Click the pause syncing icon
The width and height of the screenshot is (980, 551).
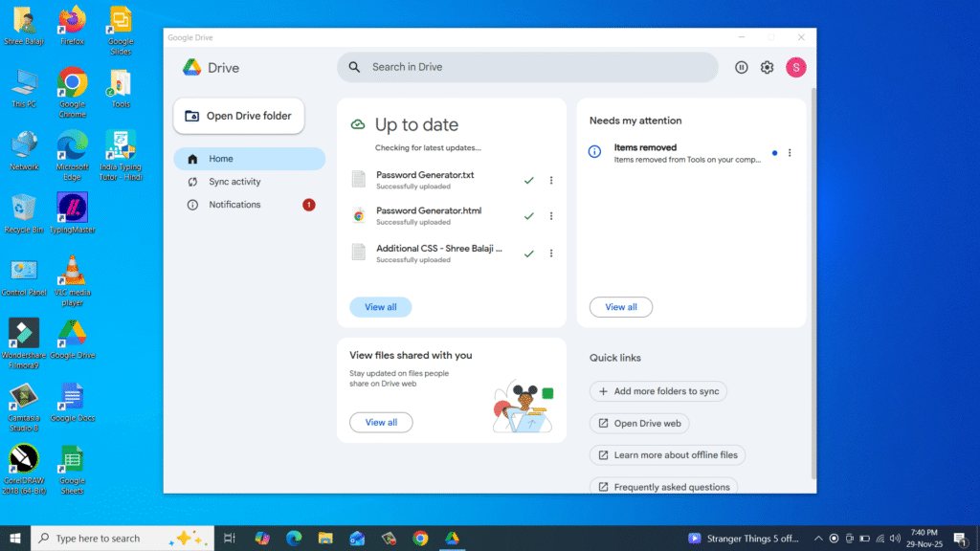pyautogui.click(x=741, y=67)
